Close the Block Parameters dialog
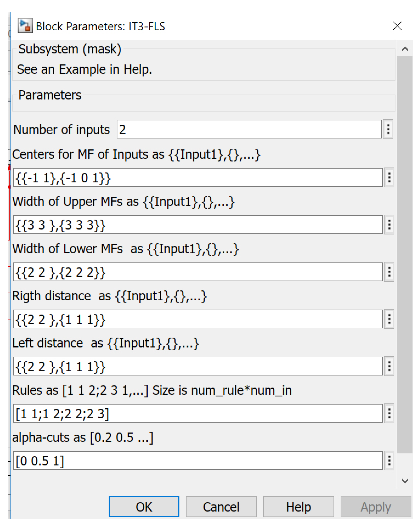The height and width of the screenshot is (525, 420). (x=397, y=26)
